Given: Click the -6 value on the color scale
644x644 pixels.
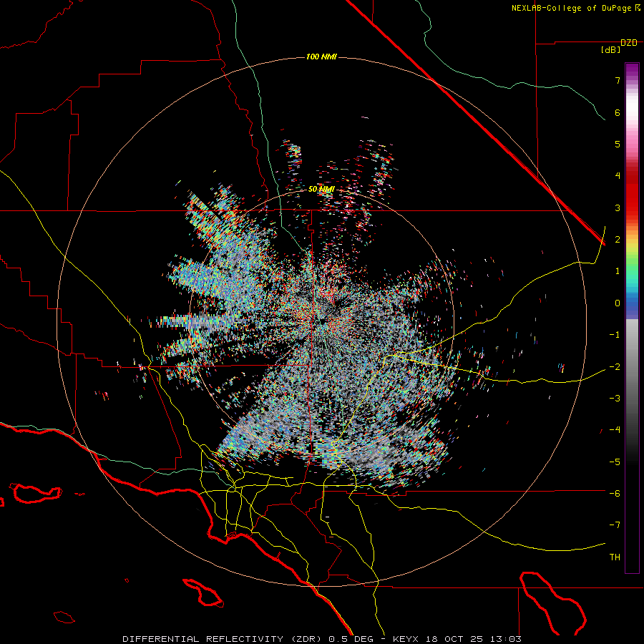Looking at the screenshot, I should [615, 494].
